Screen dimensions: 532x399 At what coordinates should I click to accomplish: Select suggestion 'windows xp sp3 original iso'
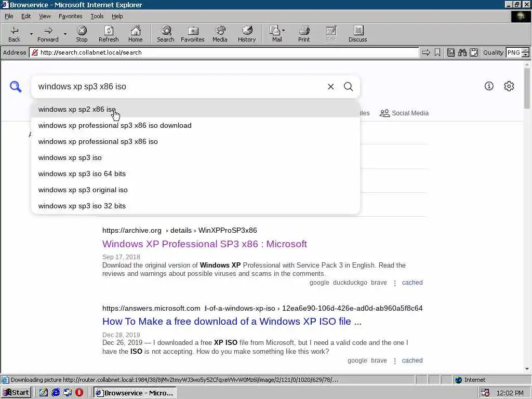point(195,190)
